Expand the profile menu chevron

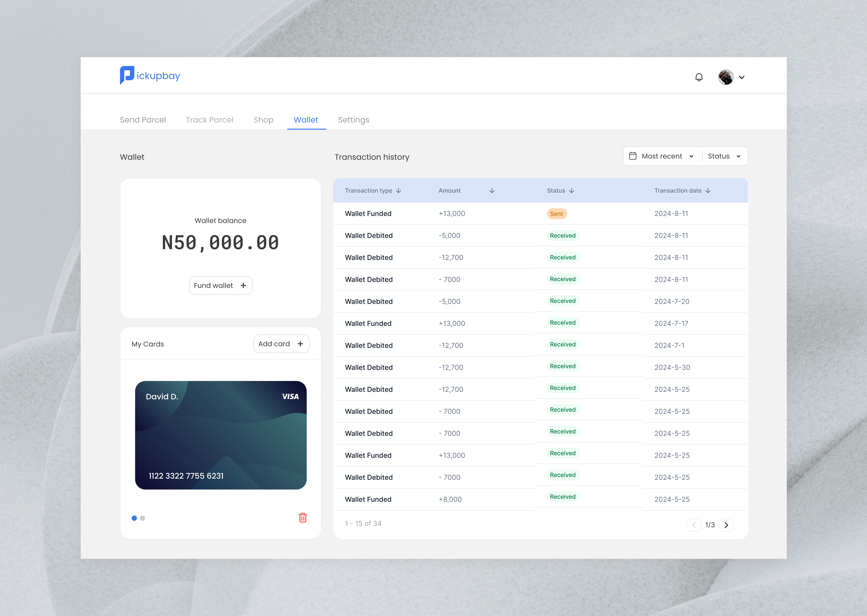pyautogui.click(x=742, y=77)
